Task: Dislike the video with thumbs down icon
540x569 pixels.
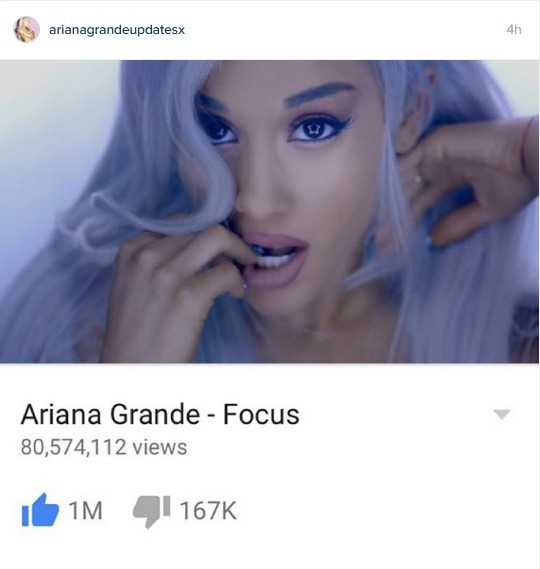Action: pos(152,511)
